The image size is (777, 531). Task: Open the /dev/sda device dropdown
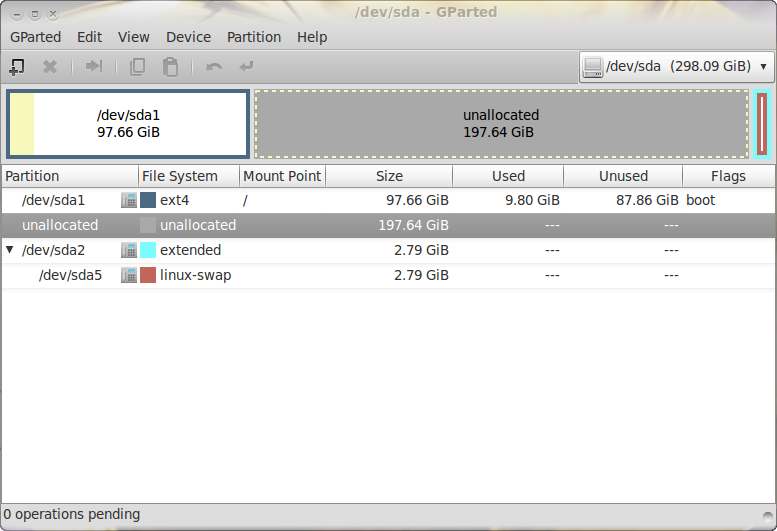tap(676, 66)
